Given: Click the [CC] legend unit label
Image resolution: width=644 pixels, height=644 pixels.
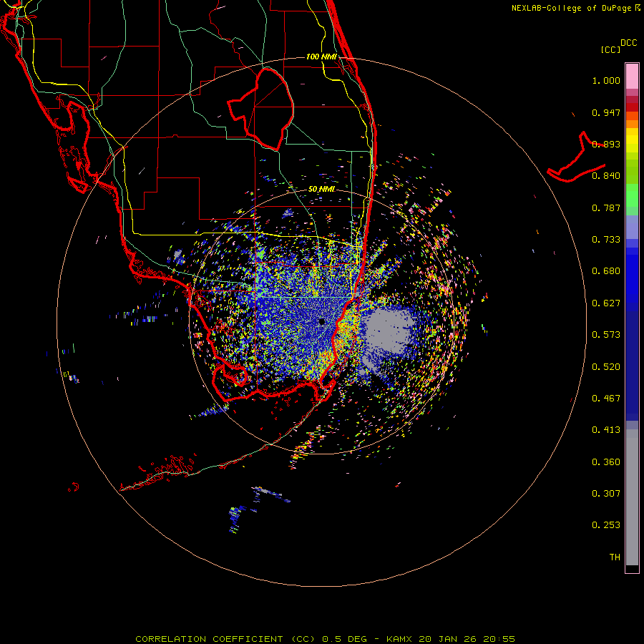Looking at the screenshot, I should click(611, 49).
